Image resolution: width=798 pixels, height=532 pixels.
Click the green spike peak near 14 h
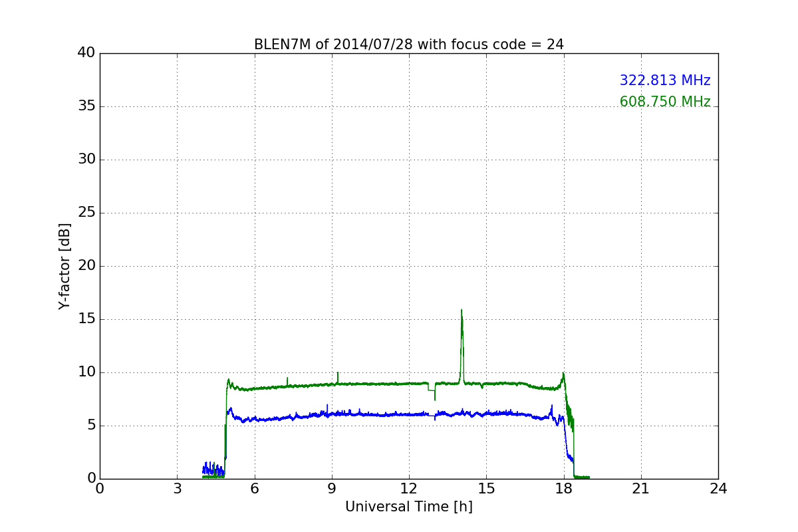point(462,310)
